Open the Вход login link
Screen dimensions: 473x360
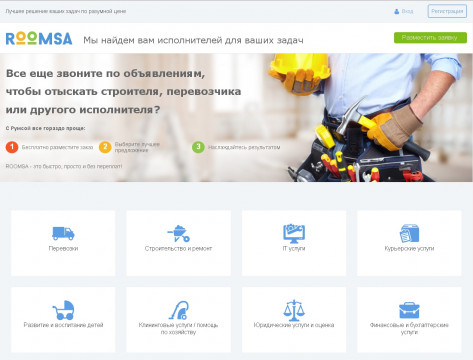click(x=407, y=11)
